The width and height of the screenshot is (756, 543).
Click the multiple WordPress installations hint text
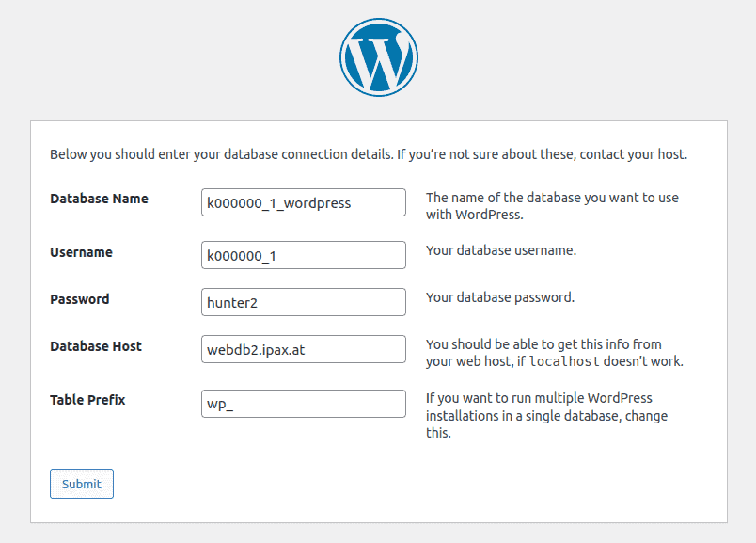(552, 416)
